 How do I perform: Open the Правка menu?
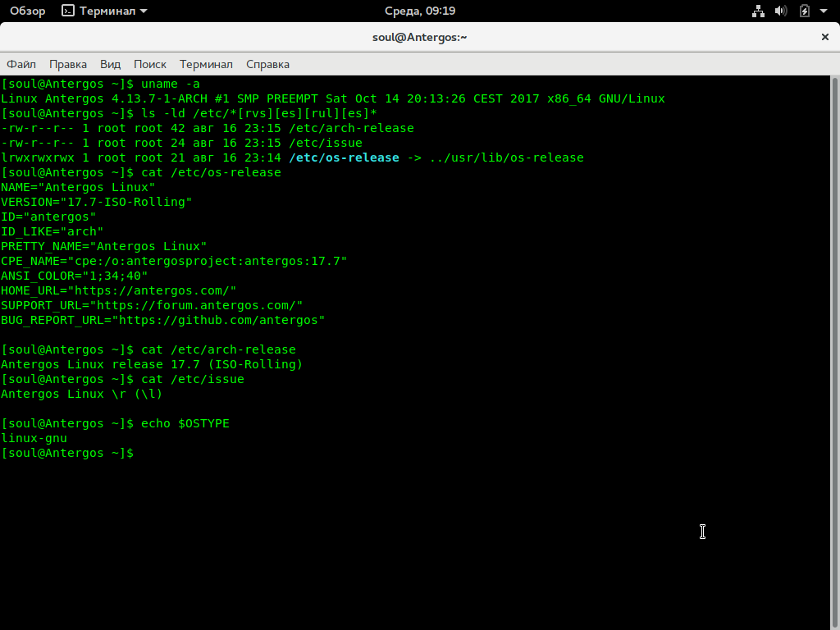coord(68,64)
